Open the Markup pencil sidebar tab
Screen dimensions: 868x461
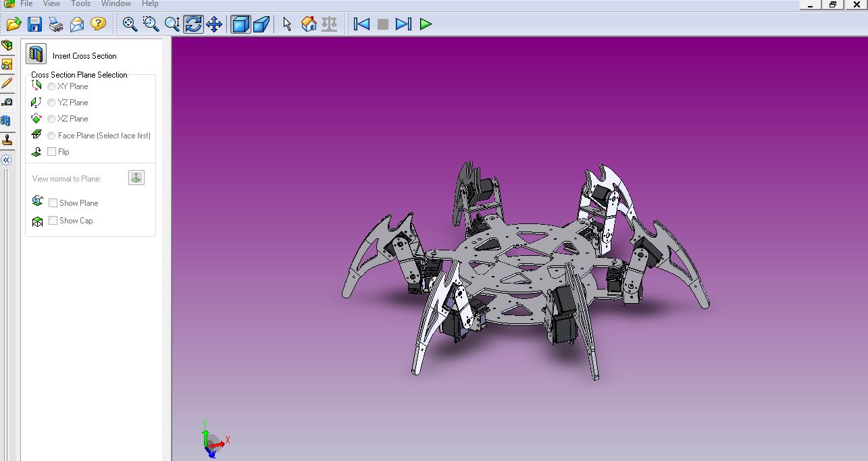click(7, 83)
